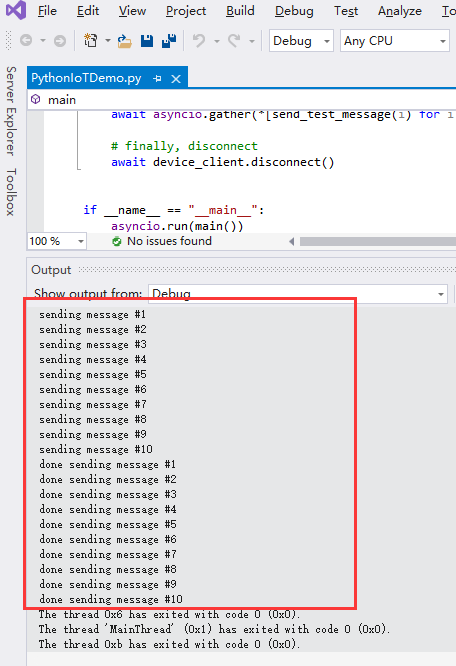The image size is (456, 666).
Task: Open the Debug configuration dropdown
Action: coord(301,41)
